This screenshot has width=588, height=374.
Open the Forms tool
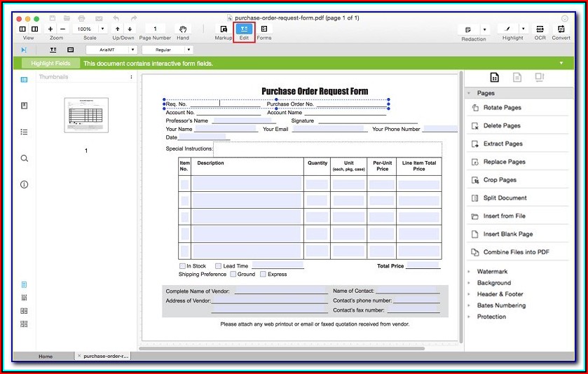click(x=264, y=29)
